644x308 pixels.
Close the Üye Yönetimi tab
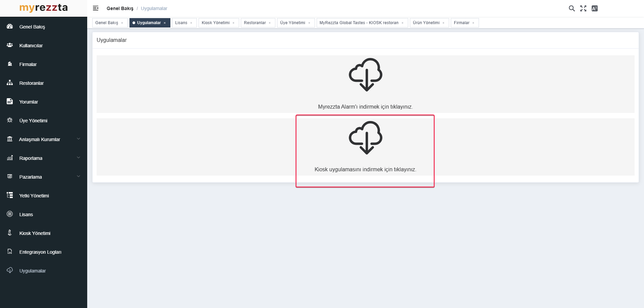tap(309, 23)
